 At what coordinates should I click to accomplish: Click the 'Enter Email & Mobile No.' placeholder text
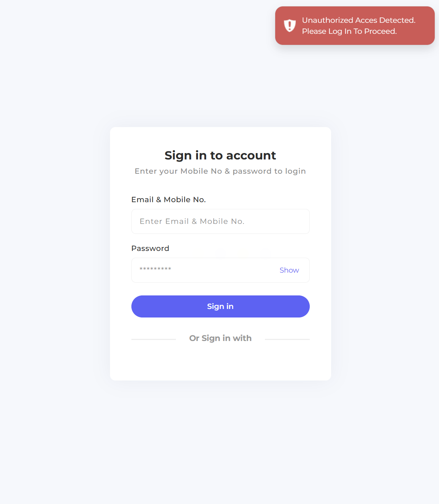click(x=192, y=221)
